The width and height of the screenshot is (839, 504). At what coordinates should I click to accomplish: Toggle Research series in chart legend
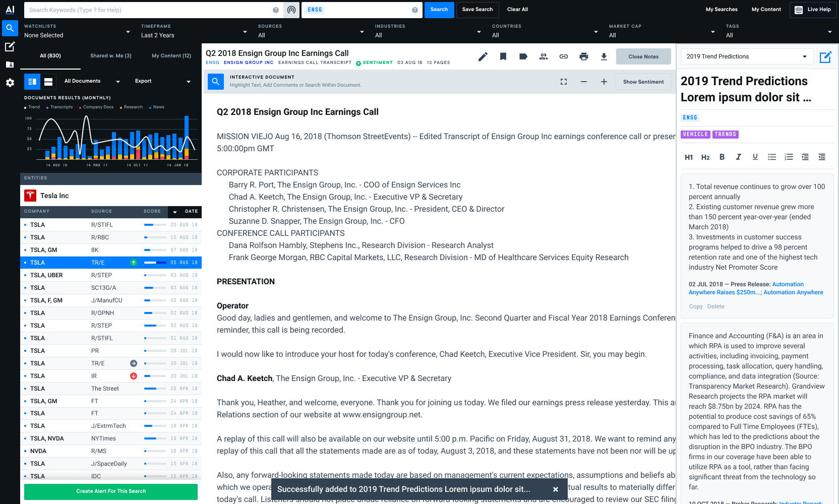tap(131, 107)
